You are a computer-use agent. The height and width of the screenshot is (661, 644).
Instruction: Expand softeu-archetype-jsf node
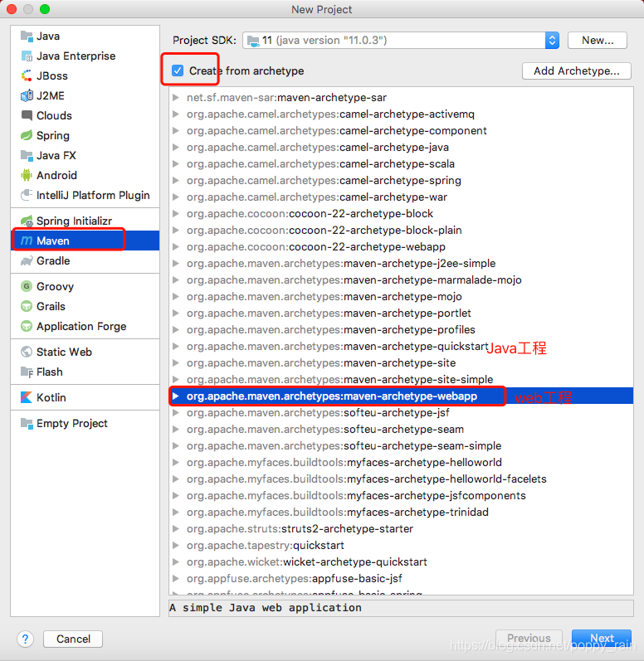(176, 413)
